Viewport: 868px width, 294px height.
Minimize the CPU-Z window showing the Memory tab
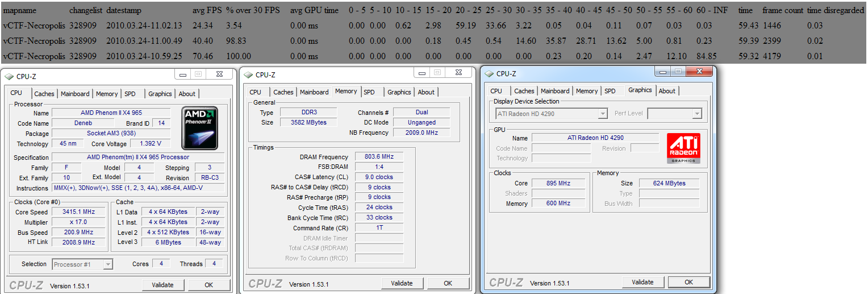(x=422, y=73)
